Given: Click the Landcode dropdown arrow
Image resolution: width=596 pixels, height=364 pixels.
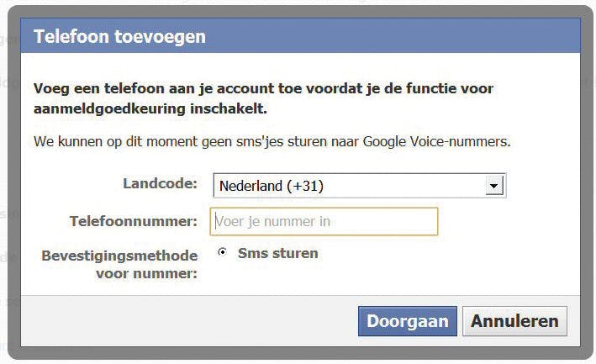Looking at the screenshot, I should (x=494, y=186).
